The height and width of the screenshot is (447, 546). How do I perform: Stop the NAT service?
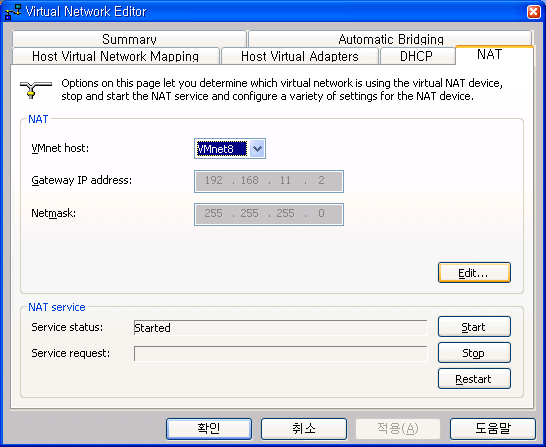click(x=474, y=353)
